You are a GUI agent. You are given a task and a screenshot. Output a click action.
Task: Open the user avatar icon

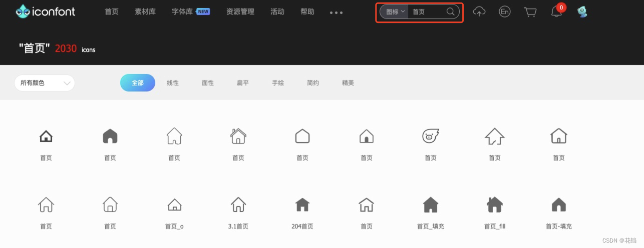(x=582, y=11)
